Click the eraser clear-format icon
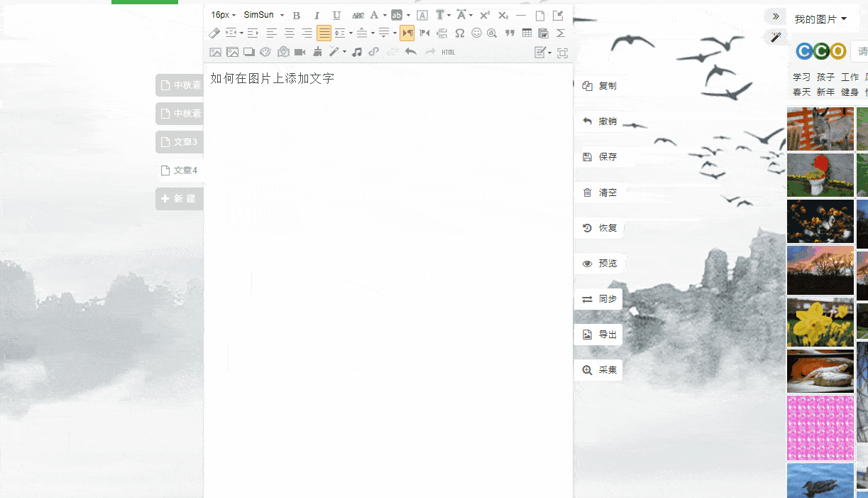The height and width of the screenshot is (498, 868). pos(214,33)
